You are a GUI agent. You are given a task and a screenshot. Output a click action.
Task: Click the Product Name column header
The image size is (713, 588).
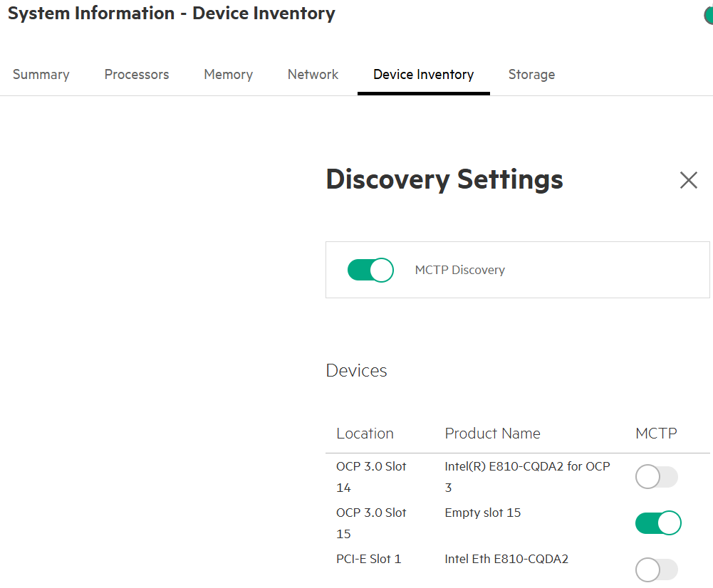click(x=492, y=433)
